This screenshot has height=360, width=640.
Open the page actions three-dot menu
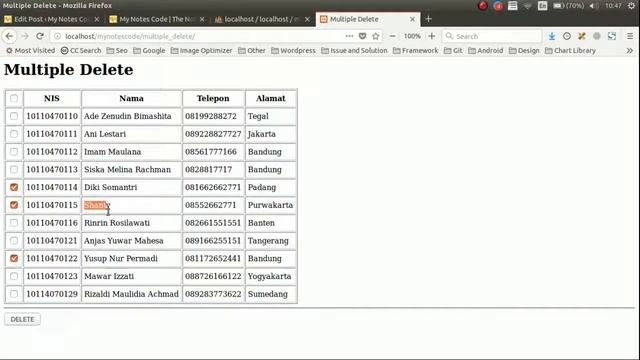[x=349, y=36]
